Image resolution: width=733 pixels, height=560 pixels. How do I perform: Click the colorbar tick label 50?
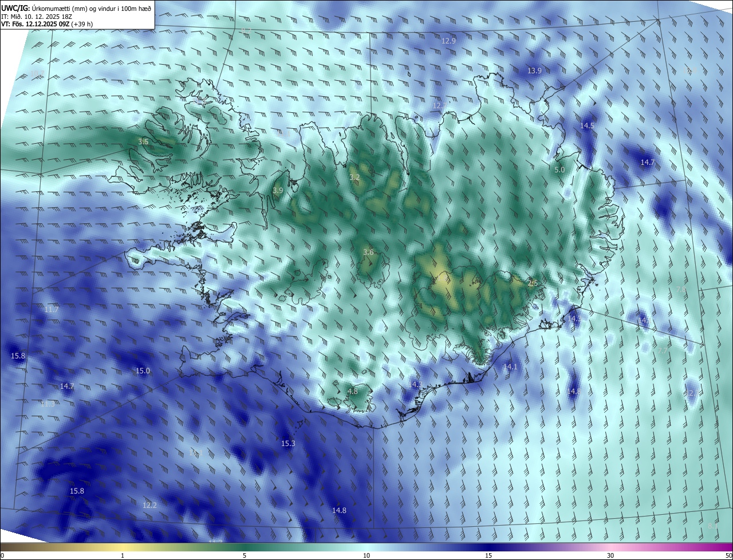click(x=728, y=555)
